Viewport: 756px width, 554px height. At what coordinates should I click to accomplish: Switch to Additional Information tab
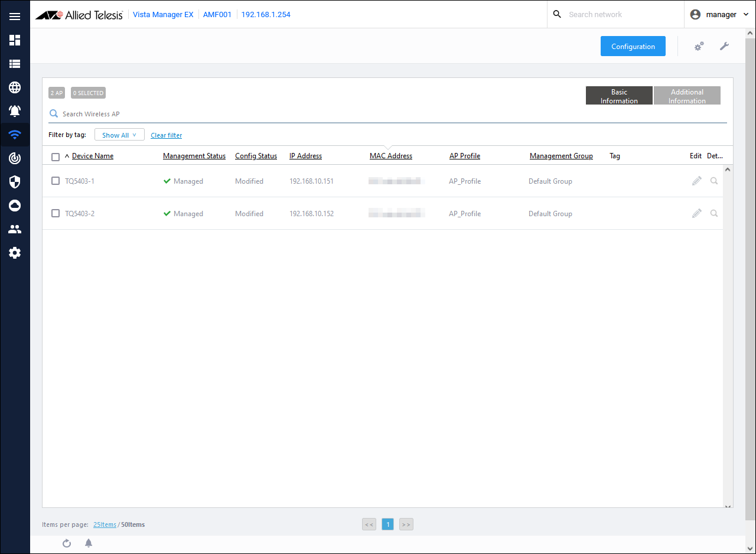[687, 96]
